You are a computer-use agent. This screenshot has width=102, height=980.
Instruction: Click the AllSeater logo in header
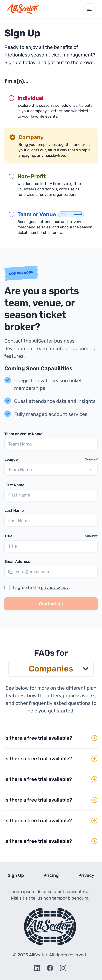click(x=22, y=9)
